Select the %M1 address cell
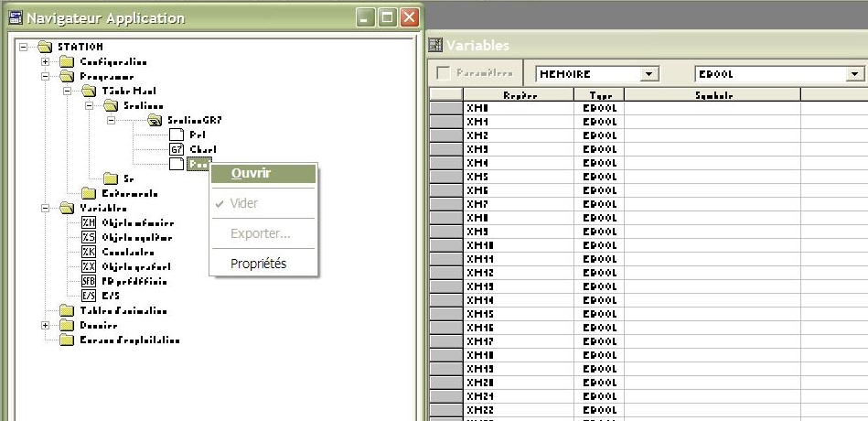Viewport: 868px width, 421px height. [519, 122]
